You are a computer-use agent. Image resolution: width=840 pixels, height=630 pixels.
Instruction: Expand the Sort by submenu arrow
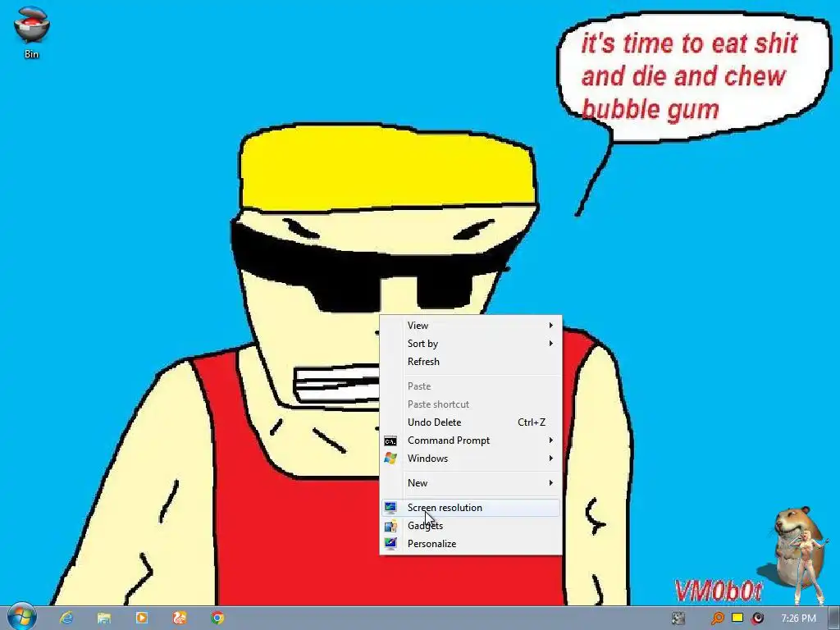tap(550, 344)
